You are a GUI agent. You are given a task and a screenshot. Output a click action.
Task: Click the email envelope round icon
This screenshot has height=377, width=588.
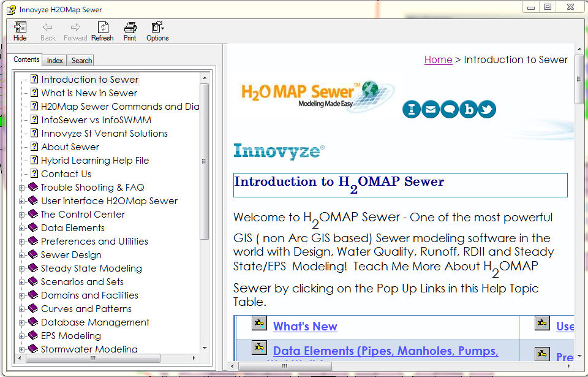pyautogui.click(x=431, y=109)
